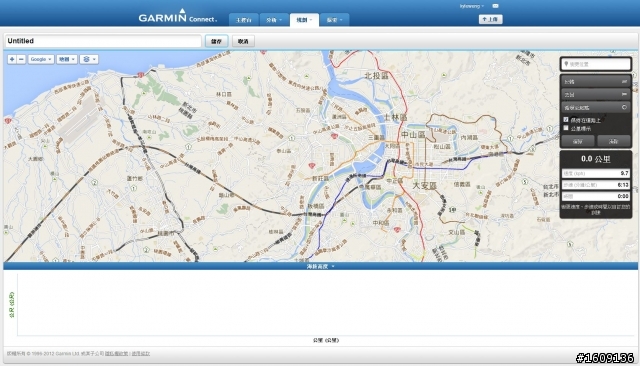Image resolution: width=640 pixels, height=366 pixels.
Task: Open the 分析 tab dropdown
Action: coord(274,20)
